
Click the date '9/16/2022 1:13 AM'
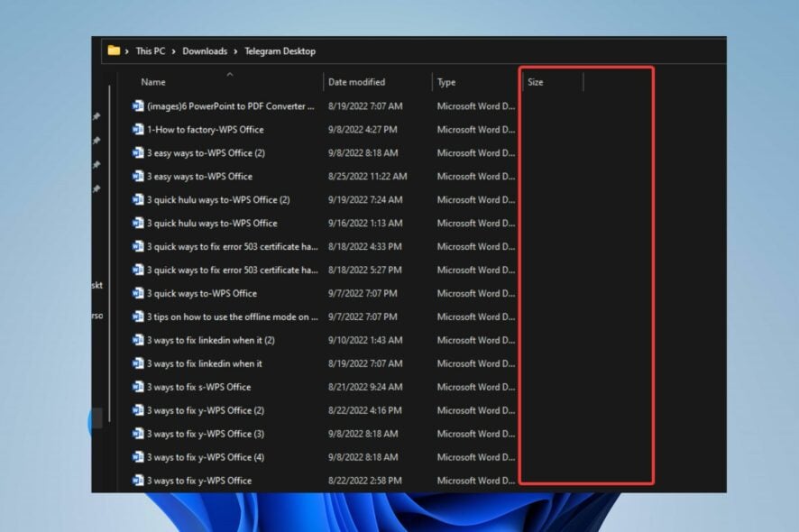pyautogui.click(x=365, y=224)
